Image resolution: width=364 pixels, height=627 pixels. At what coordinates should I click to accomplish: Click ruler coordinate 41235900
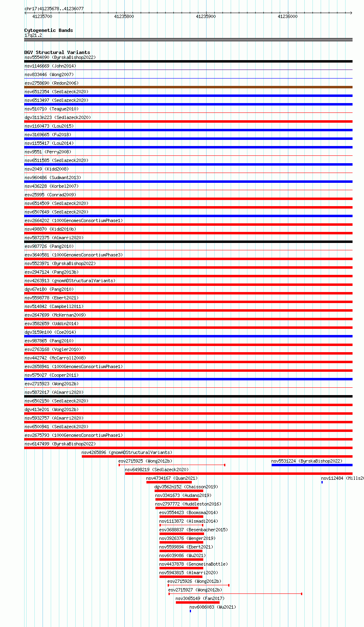(206, 16)
